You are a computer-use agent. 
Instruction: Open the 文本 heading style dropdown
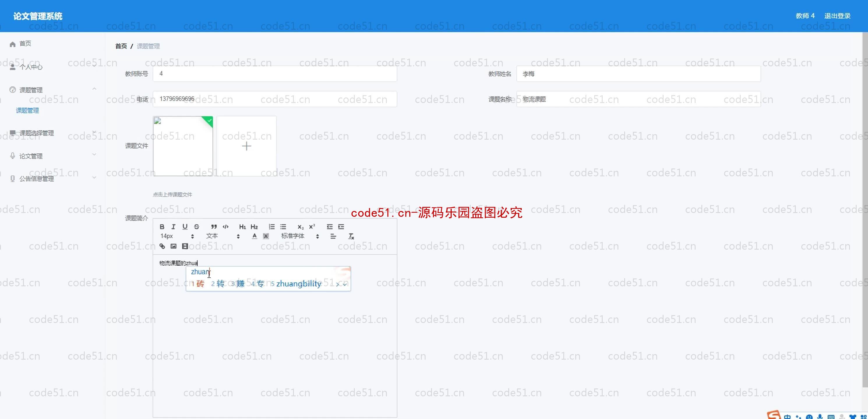click(x=223, y=236)
